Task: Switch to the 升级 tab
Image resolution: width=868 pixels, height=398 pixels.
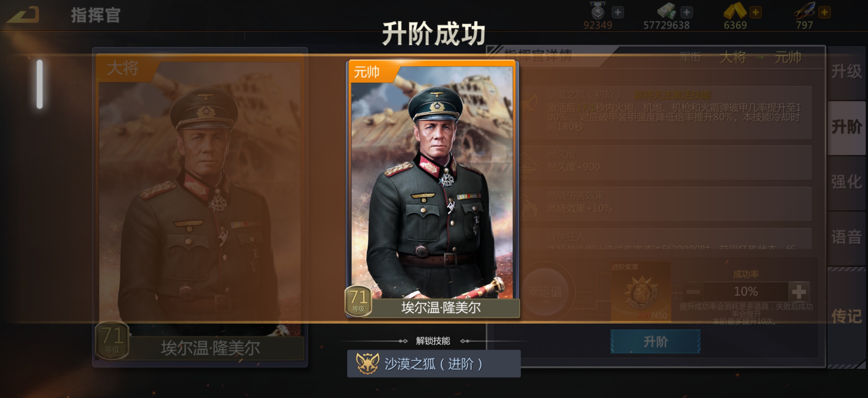Action: tap(846, 71)
